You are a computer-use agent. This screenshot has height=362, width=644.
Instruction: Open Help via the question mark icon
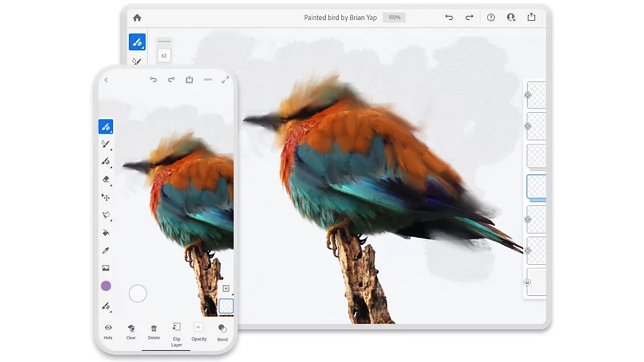tap(490, 17)
